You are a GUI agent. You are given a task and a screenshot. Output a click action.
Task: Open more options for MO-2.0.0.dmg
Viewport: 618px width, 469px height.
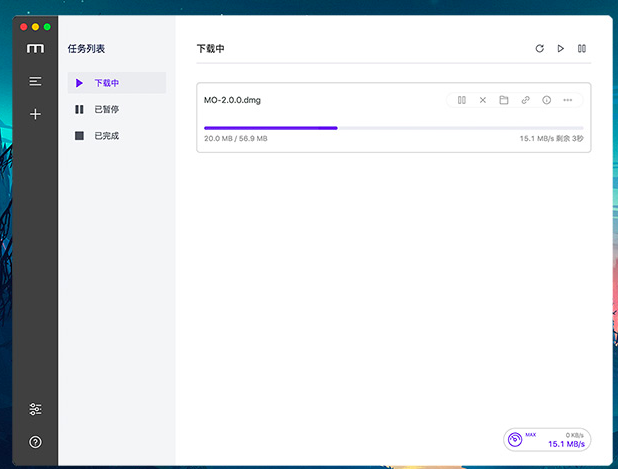(568, 100)
